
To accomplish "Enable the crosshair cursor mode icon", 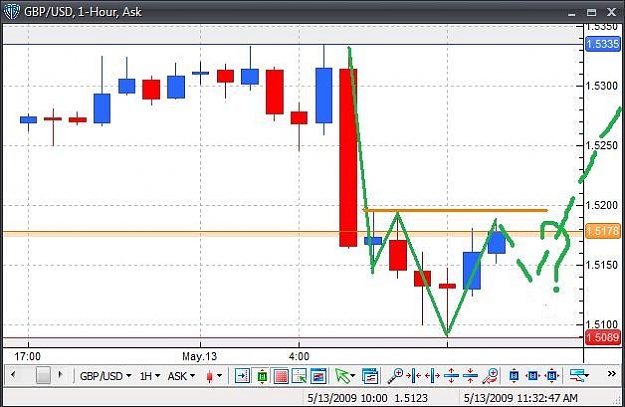I will (x=299, y=376).
